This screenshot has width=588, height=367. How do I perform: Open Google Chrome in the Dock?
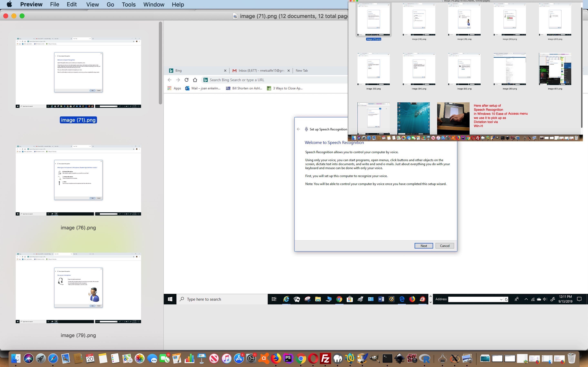(x=301, y=358)
